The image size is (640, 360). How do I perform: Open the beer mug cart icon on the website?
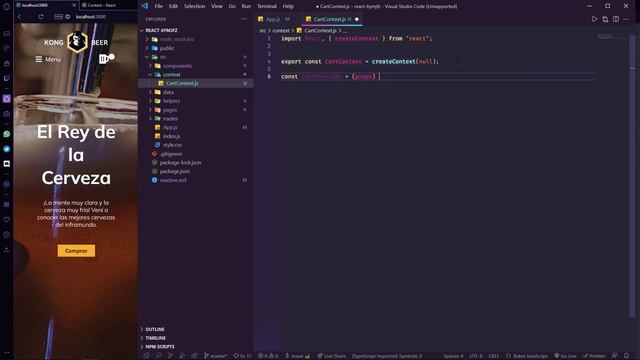click(x=106, y=58)
